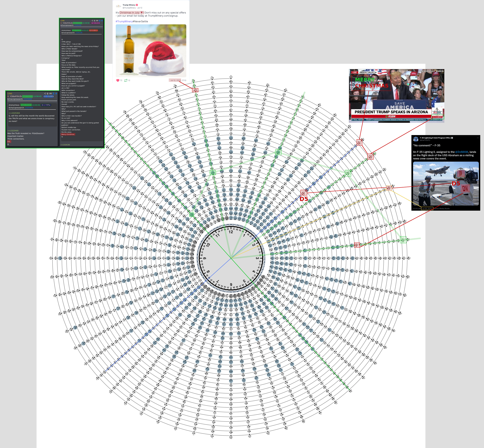Click the 'Future proves past.' line in post 1744
This screenshot has height=448, width=484.
point(69,100)
